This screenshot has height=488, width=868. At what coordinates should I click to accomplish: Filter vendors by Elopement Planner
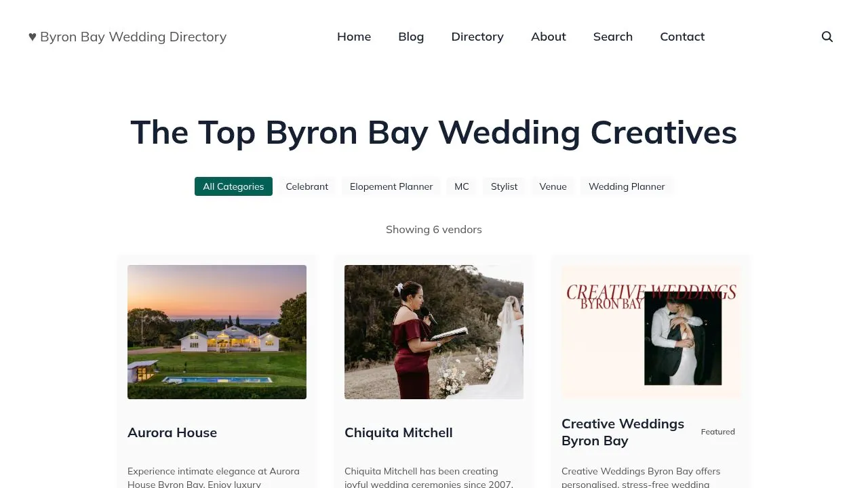[x=391, y=186]
